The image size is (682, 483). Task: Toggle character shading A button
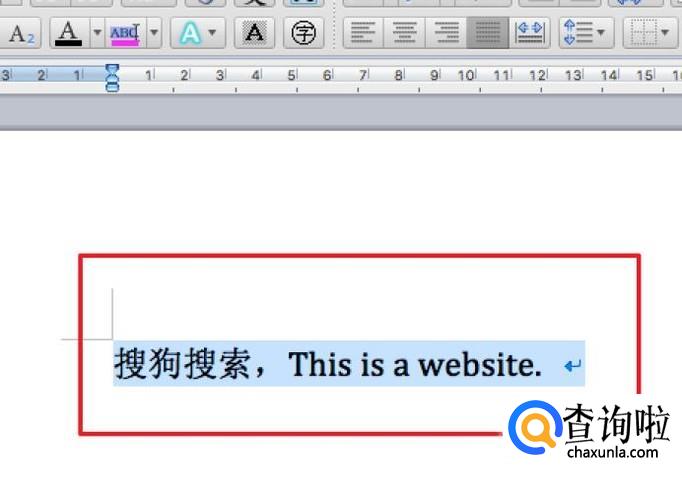255,34
